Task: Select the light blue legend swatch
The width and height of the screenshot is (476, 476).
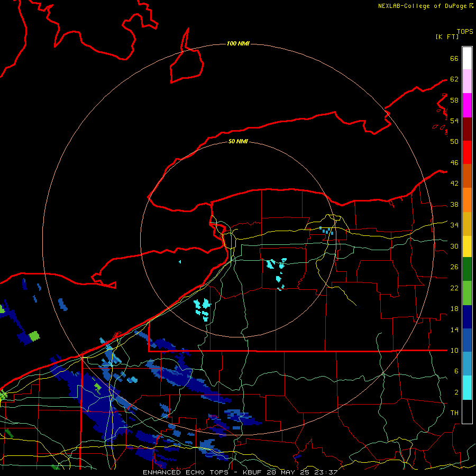Action: [467, 364]
